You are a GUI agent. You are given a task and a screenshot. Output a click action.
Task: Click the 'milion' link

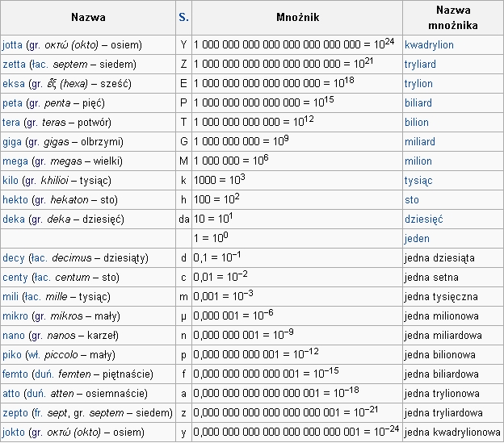pos(418,161)
